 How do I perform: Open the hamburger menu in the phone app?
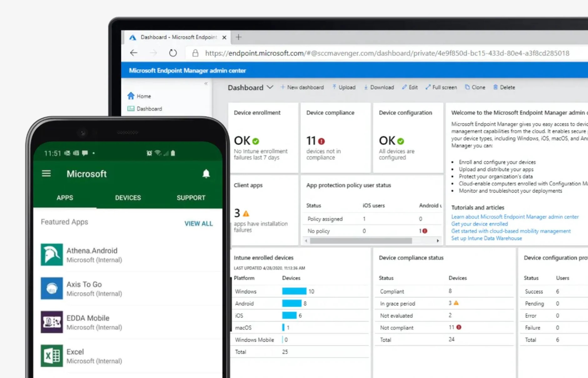pyautogui.click(x=46, y=173)
